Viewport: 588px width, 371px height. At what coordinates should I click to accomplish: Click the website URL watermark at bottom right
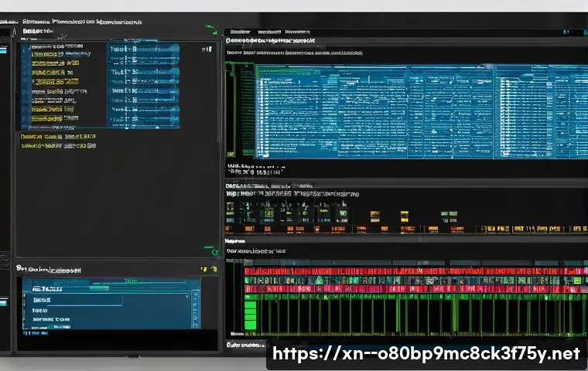click(426, 353)
